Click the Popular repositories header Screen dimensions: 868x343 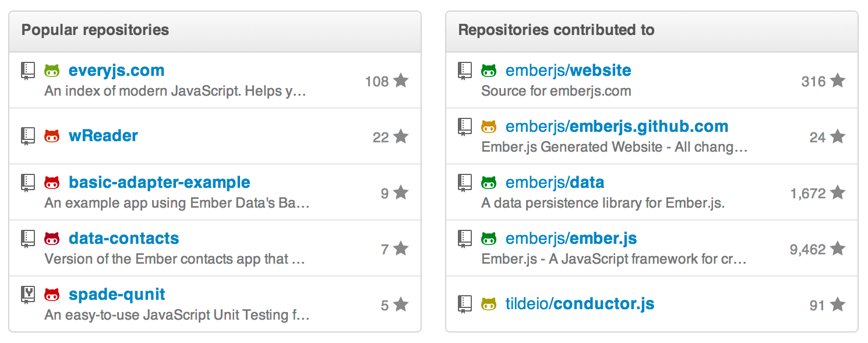click(x=95, y=30)
